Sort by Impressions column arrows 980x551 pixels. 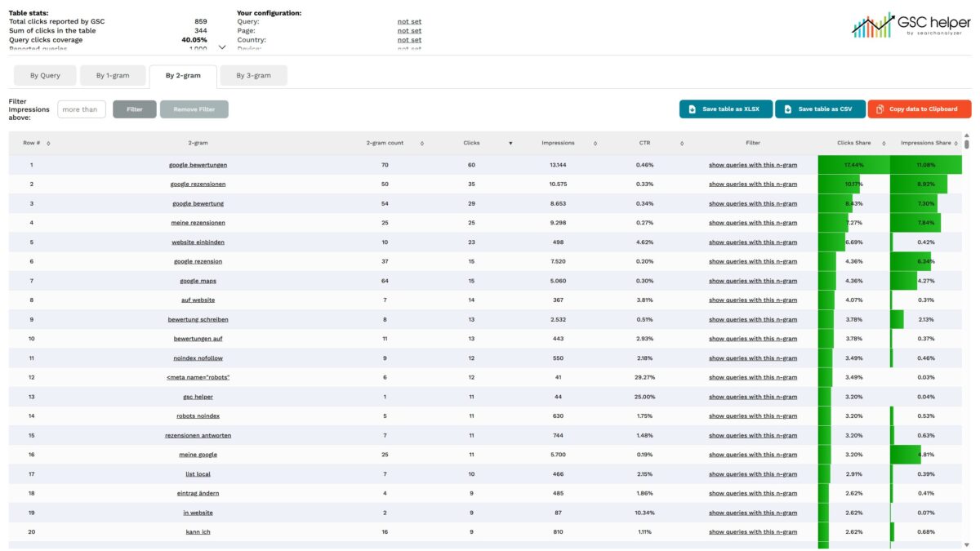pyautogui.click(x=595, y=143)
